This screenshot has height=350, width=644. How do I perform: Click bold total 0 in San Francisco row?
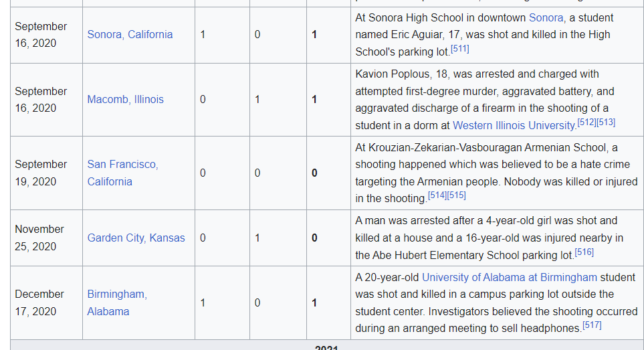314,173
